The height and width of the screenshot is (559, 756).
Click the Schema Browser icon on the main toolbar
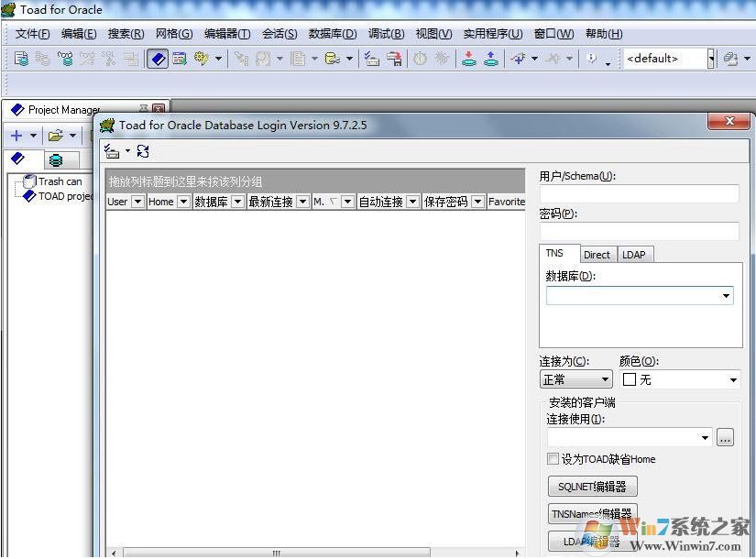point(179,58)
